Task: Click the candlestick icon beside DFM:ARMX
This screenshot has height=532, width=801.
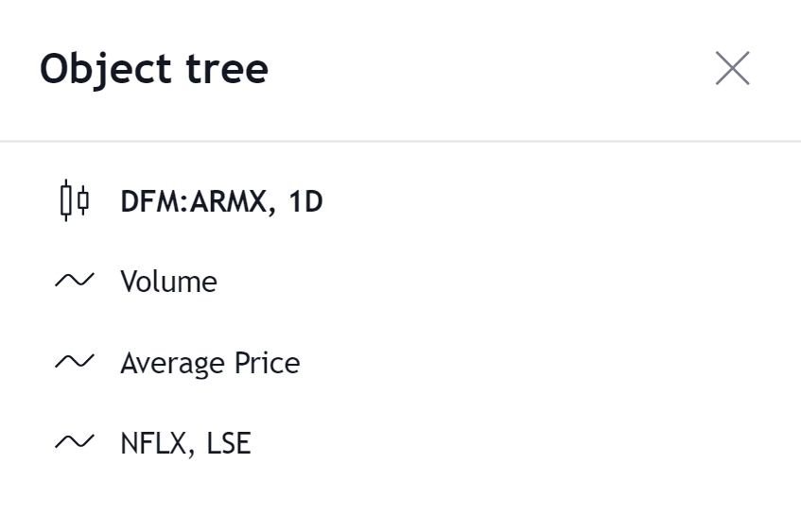Action: point(74,200)
